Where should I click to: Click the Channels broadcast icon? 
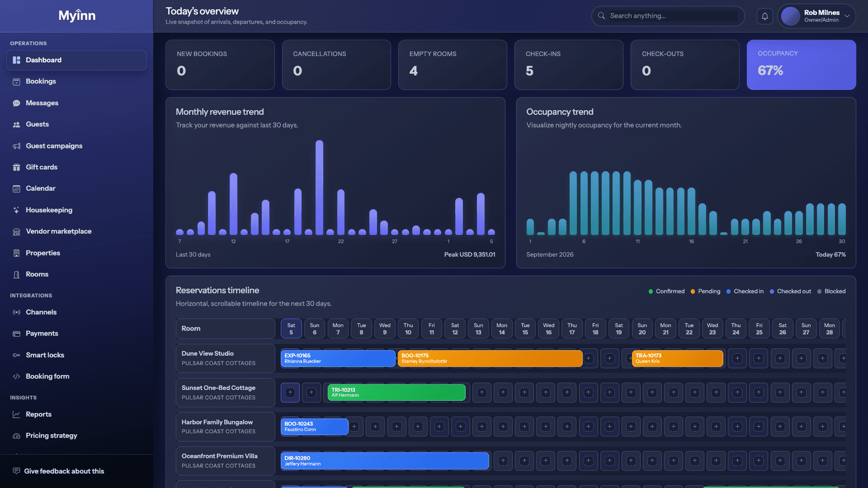pyautogui.click(x=16, y=312)
